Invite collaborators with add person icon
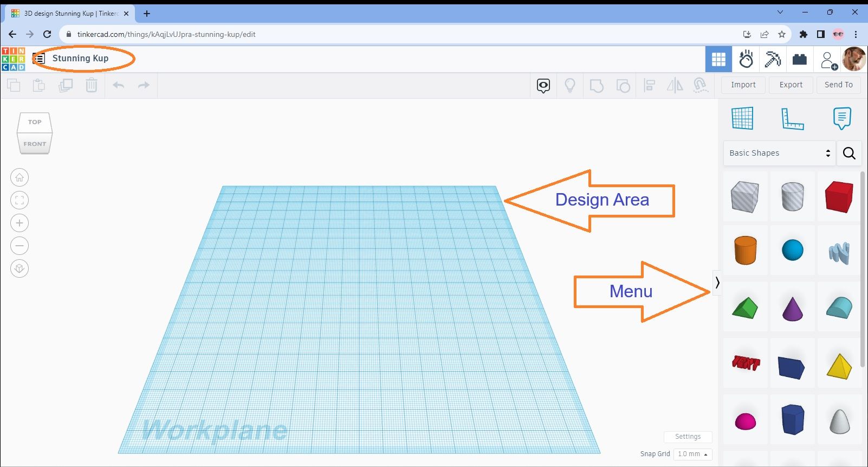This screenshot has height=467, width=868. point(828,60)
